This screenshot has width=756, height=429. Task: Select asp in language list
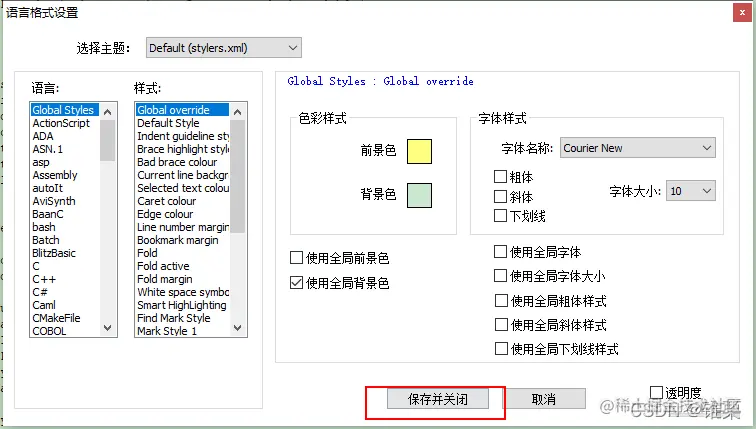[65, 162]
